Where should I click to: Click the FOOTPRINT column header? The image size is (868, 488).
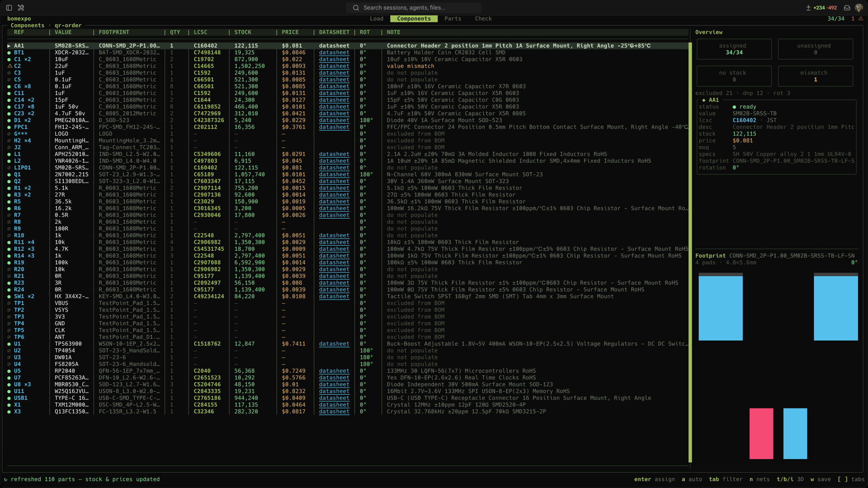click(x=114, y=32)
